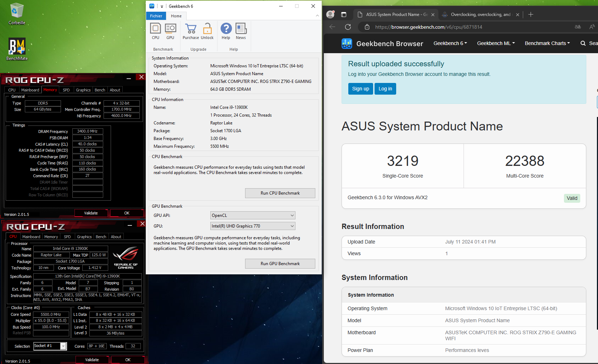Click the Power Plan Performances leves value
The height and width of the screenshot is (364, 598).
pos(467,350)
